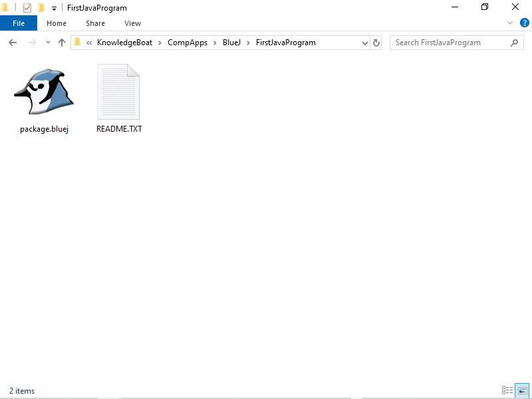Expand the breadcrumb chevron after KnowledgeBoat
The image size is (532, 399).
coord(160,43)
